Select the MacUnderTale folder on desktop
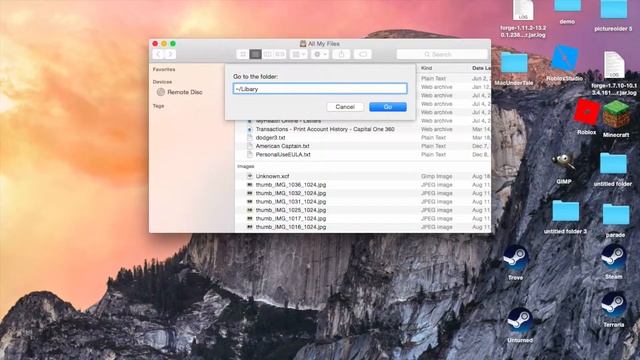 click(514, 69)
